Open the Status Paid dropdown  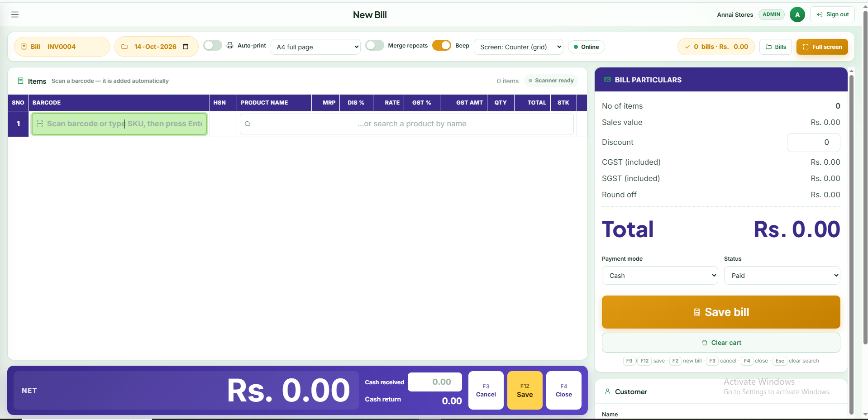click(782, 276)
